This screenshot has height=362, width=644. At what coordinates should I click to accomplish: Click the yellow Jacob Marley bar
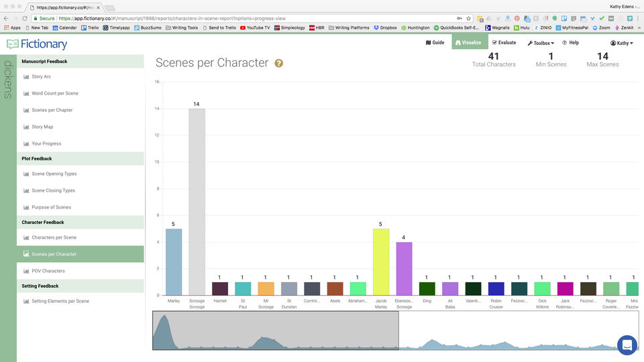tap(381, 262)
